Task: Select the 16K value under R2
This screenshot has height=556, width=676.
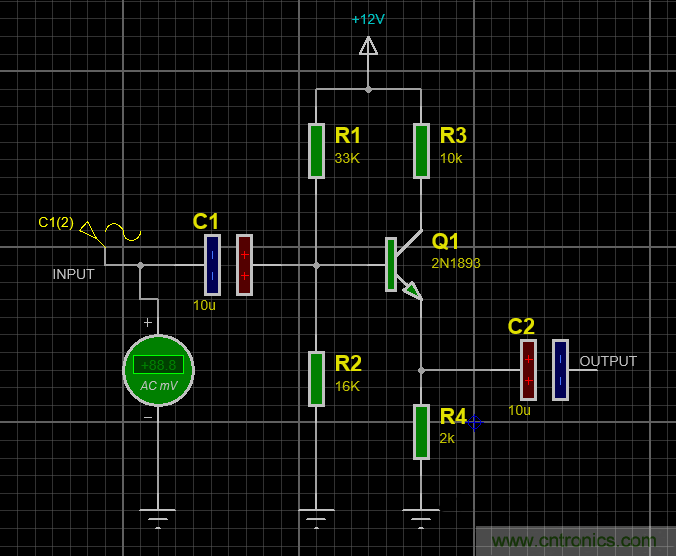Action: click(x=347, y=386)
